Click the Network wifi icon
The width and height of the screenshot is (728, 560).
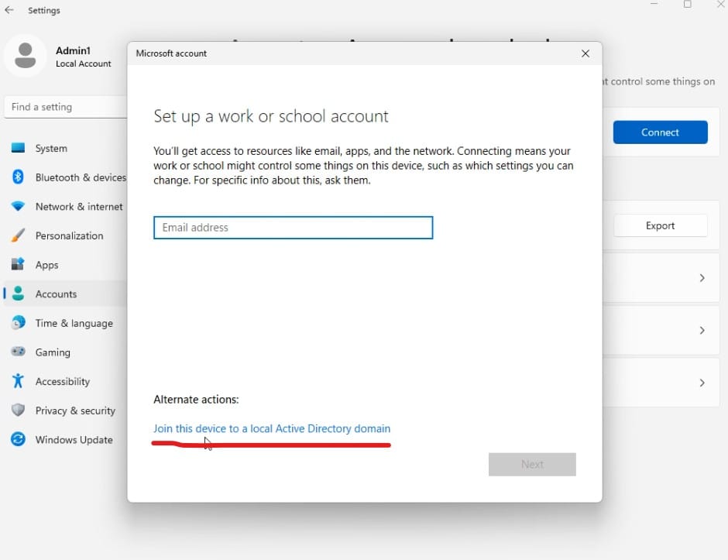18,206
